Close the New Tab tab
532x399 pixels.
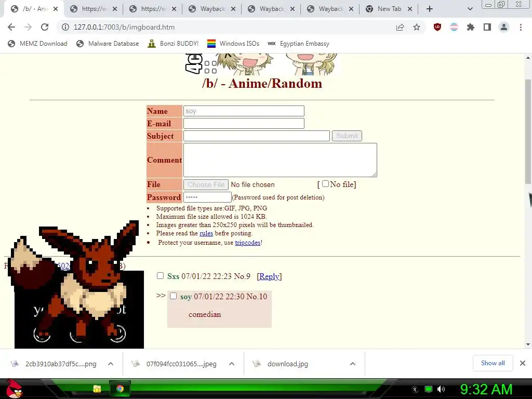[x=410, y=9]
